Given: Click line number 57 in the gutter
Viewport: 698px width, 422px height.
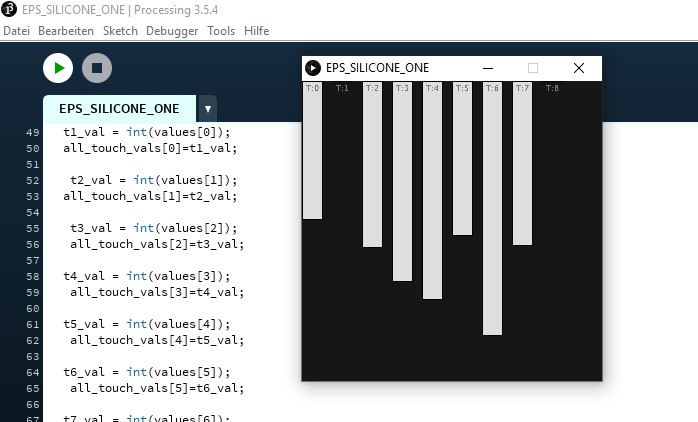Looking at the screenshot, I should pyautogui.click(x=32, y=261).
